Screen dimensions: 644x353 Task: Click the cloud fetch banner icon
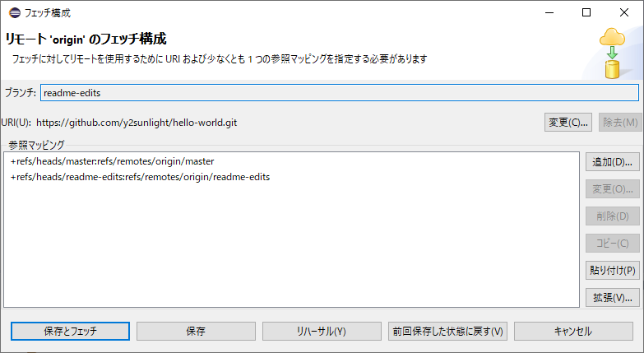(x=612, y=52)
